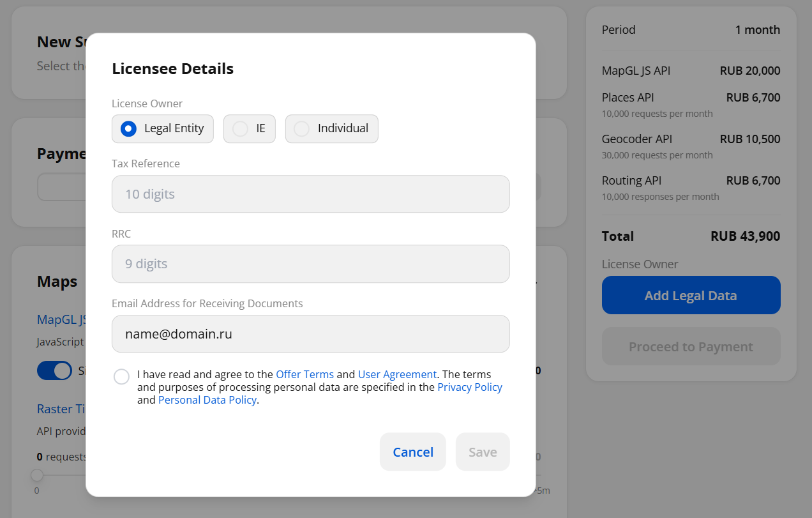
Task: Click the Payment section option box
Action: click(61, 187)
